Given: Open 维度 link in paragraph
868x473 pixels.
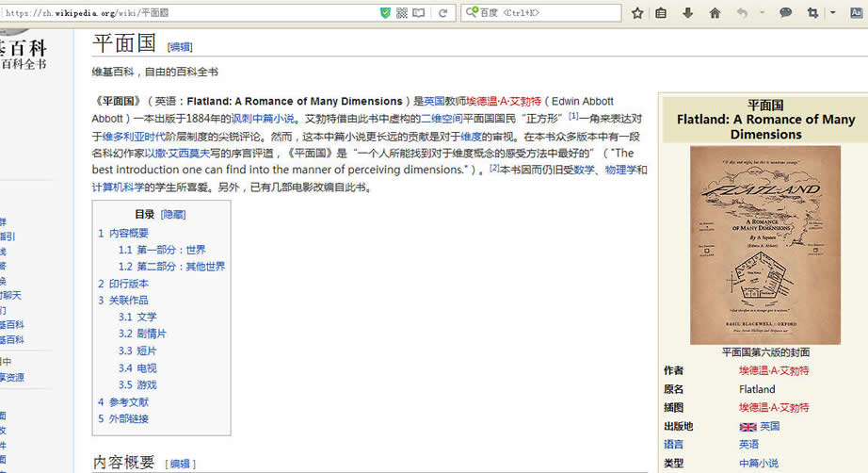Looking at the screenshot, I should pos(471,137).
